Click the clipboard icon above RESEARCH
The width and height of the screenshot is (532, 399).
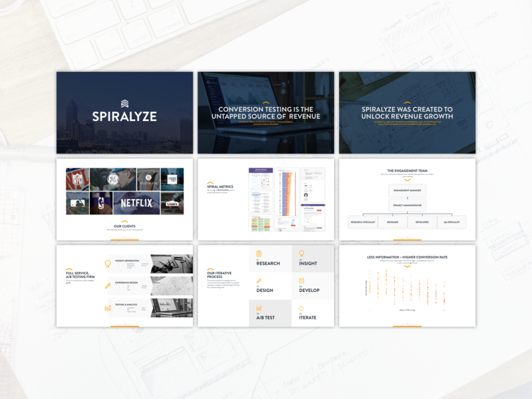pos(259,253)
